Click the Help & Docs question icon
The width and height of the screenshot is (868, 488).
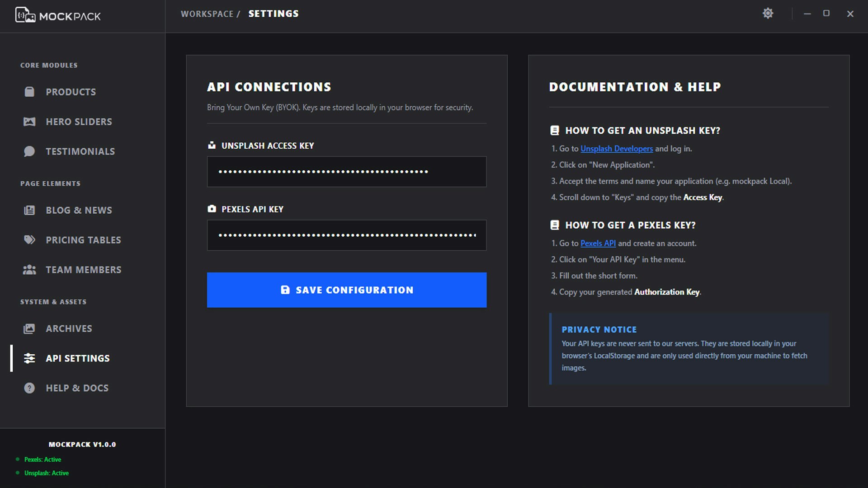(29, 388)
